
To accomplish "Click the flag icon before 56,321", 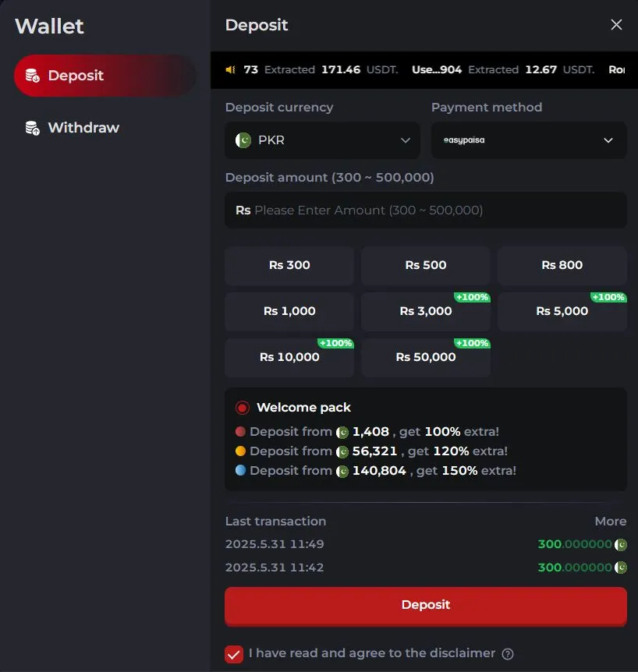I will click(342, 451).
